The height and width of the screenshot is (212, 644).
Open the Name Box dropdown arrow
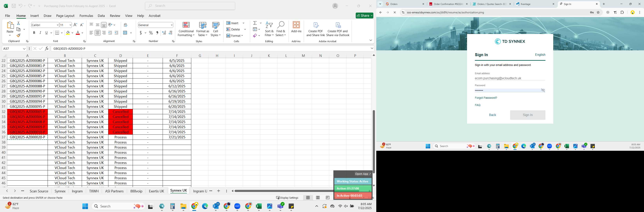[x=24, y=48]
